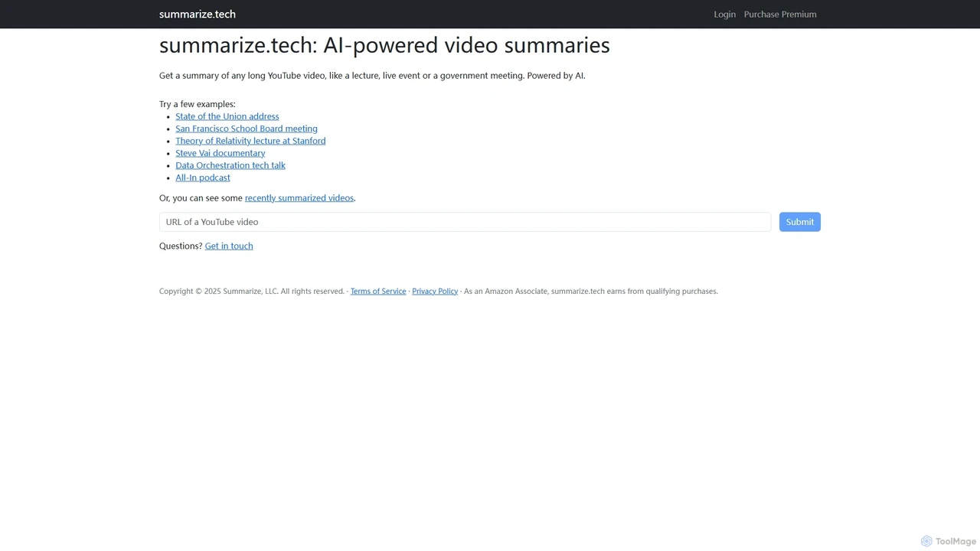This screenshot has height=551, width=980.
Task: Click the copyright notice text in footer
Action: [x=252, y=291]
